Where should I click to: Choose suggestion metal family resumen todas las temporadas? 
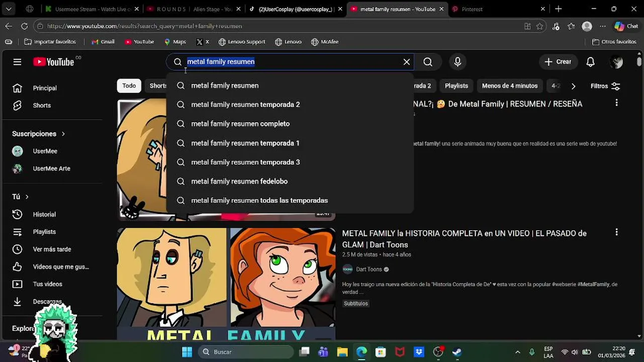click(x=290, y=201)
